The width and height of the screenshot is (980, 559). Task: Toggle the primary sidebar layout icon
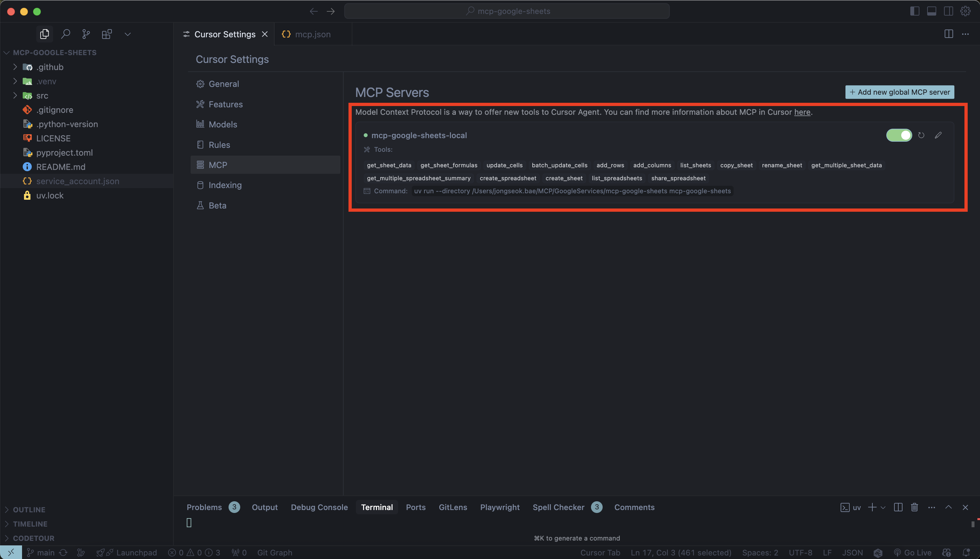coord(915,11)
